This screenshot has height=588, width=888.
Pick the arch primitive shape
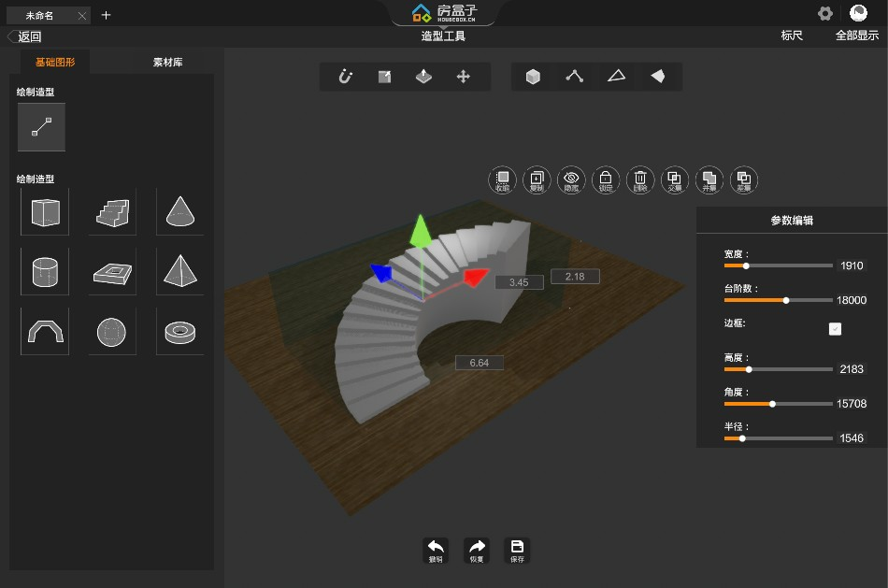click(45, 331)
